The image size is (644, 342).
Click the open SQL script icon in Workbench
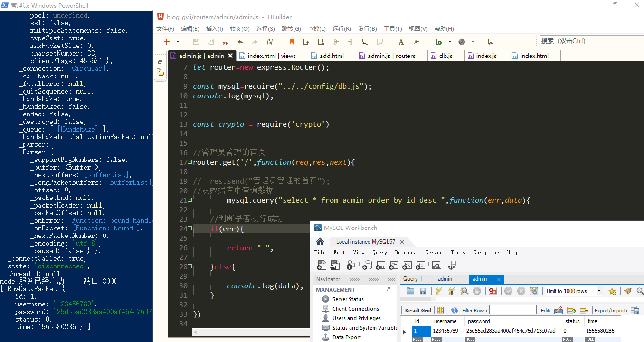pos(336,265)
